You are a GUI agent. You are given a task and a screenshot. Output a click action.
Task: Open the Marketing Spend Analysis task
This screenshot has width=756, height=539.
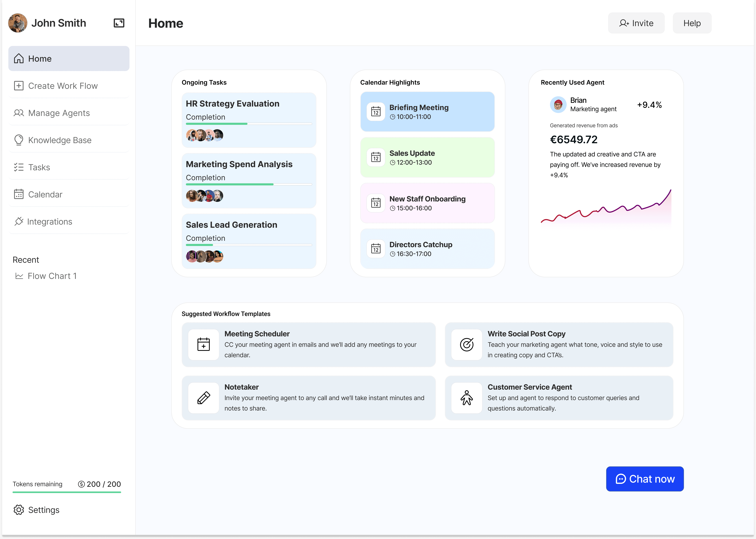click(249, 181)
